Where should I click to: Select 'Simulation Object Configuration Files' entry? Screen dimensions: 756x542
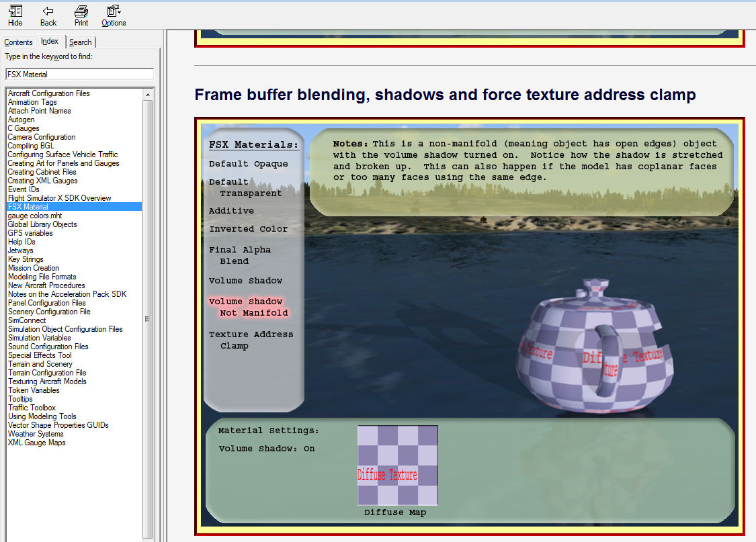(66, 329)
